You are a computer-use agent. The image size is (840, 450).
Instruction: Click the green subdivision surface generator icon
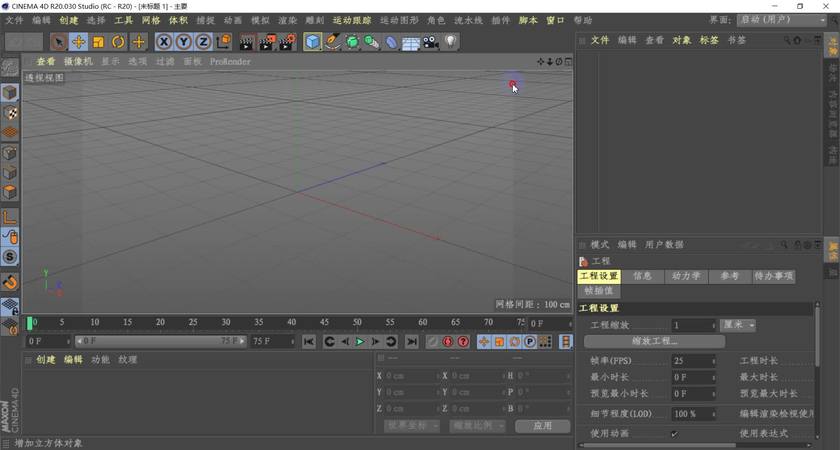[352, 42]
